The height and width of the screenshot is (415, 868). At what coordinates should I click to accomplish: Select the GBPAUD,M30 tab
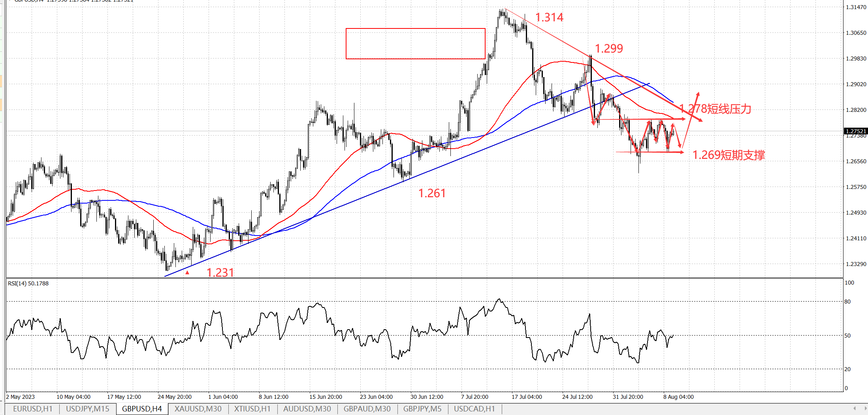pyautogui.click(x=367, y=409)
